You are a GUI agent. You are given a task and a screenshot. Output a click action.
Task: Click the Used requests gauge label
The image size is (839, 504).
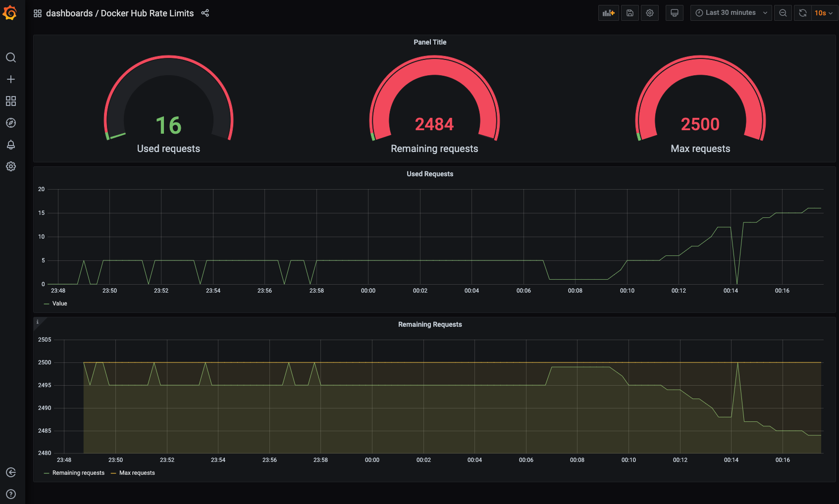click(x=168, y=149)
